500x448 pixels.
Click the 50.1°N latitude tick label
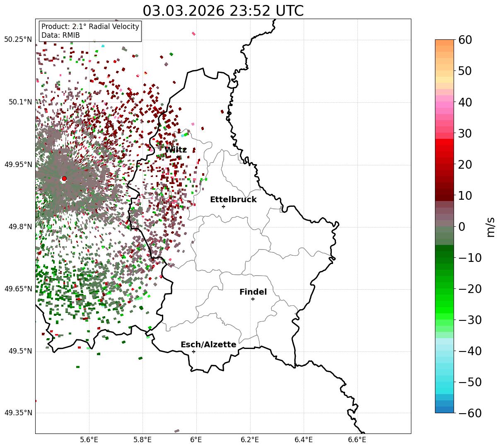coord(19,102)
